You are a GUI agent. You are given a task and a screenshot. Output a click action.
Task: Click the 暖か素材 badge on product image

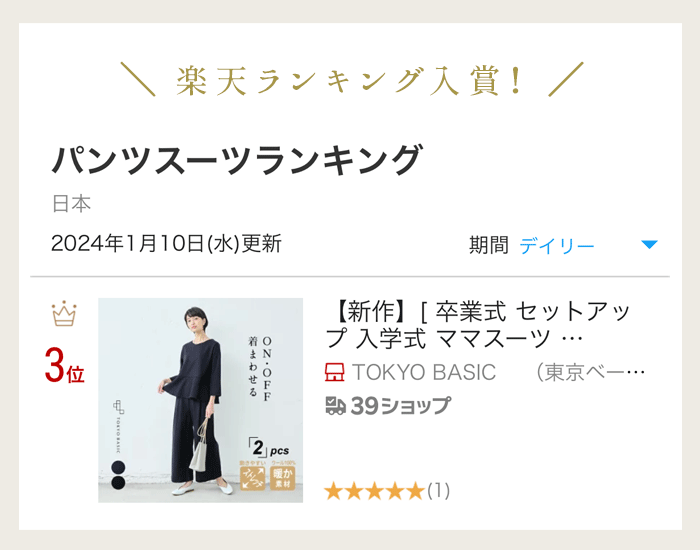pos(283,478)
